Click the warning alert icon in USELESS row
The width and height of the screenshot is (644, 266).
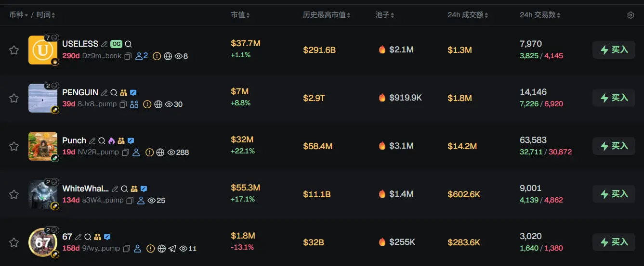click(x=157, y=56)
